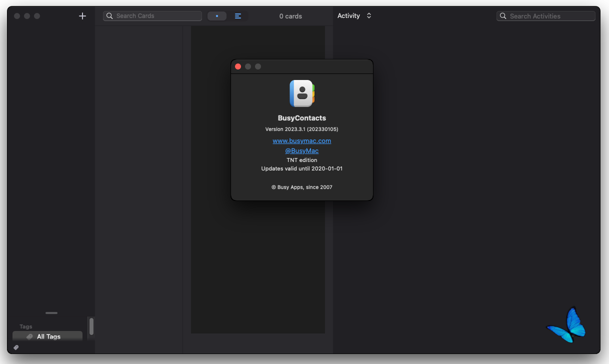Click the 'TNT edition' text
This screenshot has width=609, height=364.
tap(302, 160)
